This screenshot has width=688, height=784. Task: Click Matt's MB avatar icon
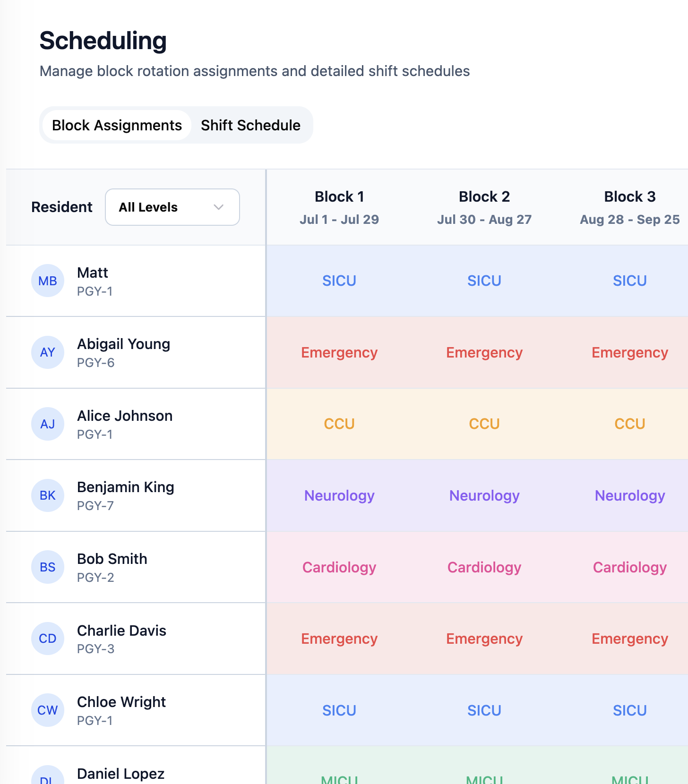[x=48, y=281]
